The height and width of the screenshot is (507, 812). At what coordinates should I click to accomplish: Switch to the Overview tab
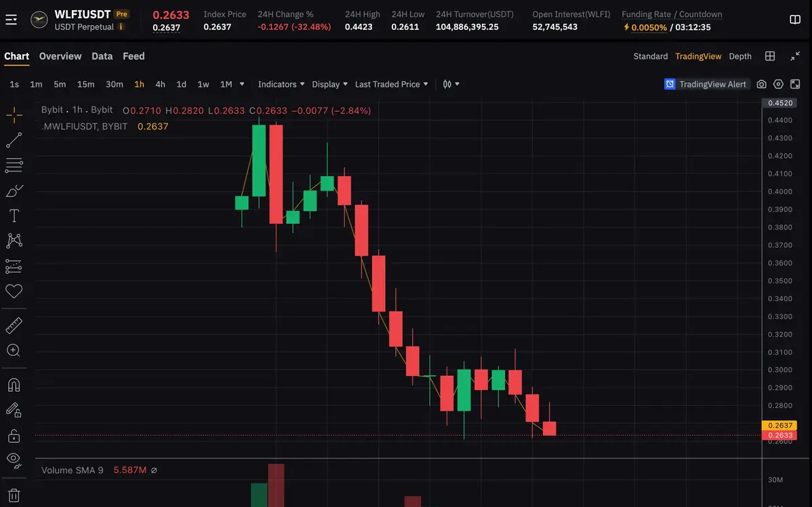60,56
